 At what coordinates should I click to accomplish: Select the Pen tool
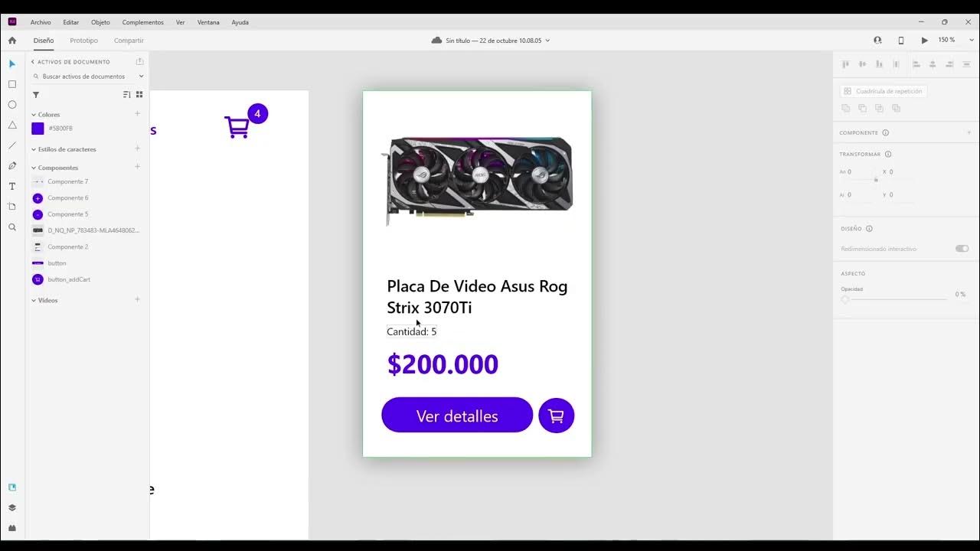[x=12, y=166]
